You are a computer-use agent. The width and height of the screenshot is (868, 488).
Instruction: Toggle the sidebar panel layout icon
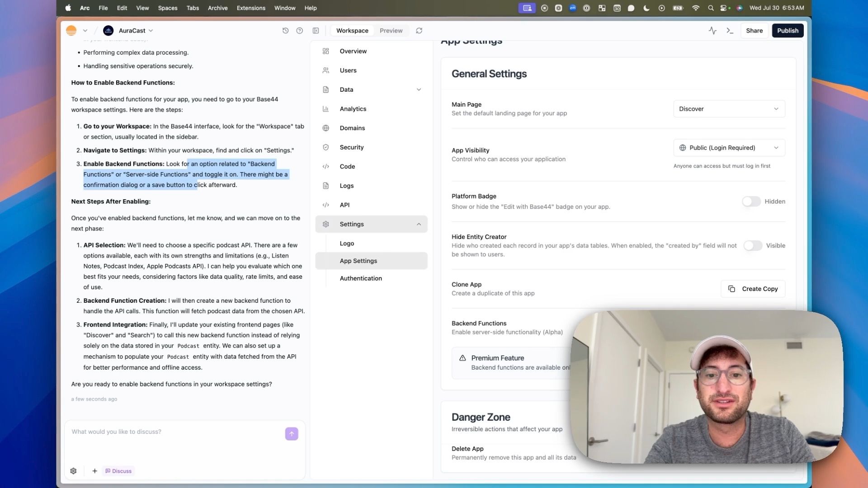coord(316,30)
